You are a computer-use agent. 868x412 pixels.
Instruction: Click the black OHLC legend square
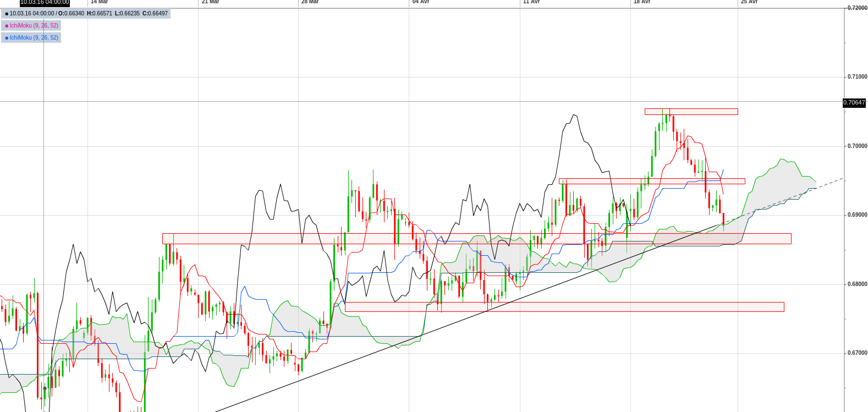7,14
